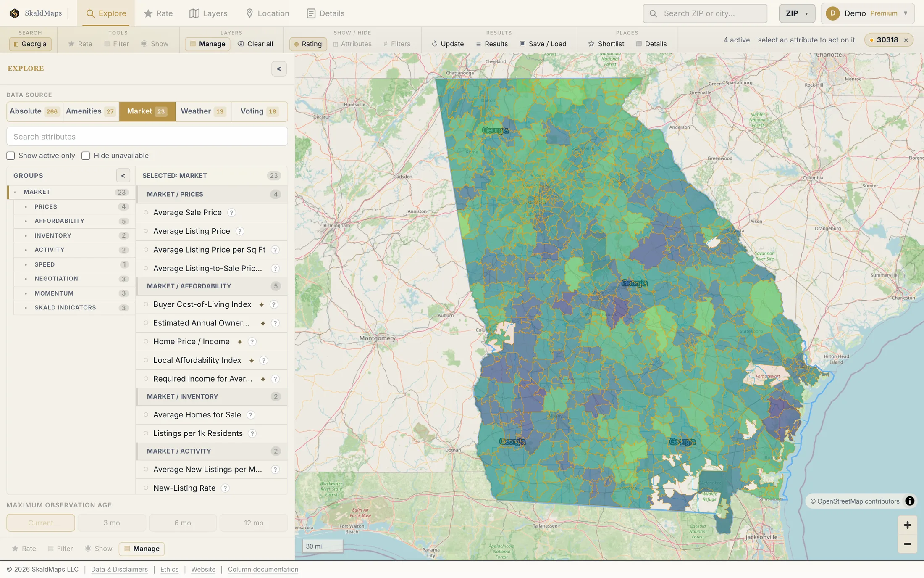924x578 pixels.
Task: Open Save / Load
Action: [x=543, y=44]
